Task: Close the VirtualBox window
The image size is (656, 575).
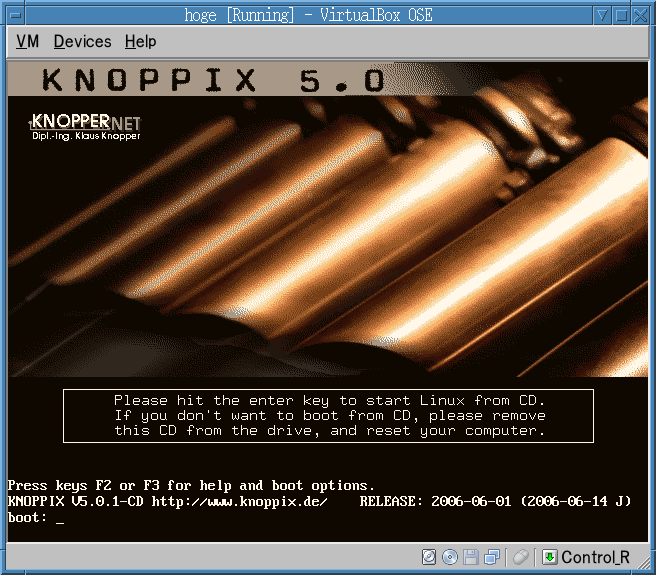Action: (641, 16)
